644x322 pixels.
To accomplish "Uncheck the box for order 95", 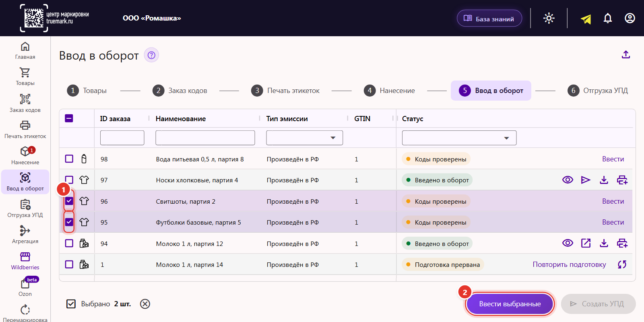I will (x=69, y=222).
